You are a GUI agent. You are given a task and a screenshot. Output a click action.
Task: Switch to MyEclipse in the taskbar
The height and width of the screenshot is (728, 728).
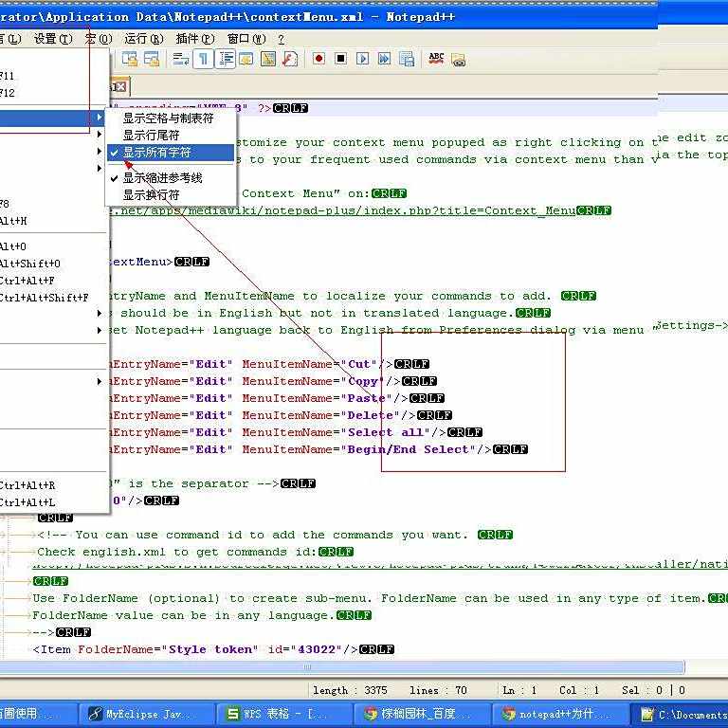coord(139,714)
